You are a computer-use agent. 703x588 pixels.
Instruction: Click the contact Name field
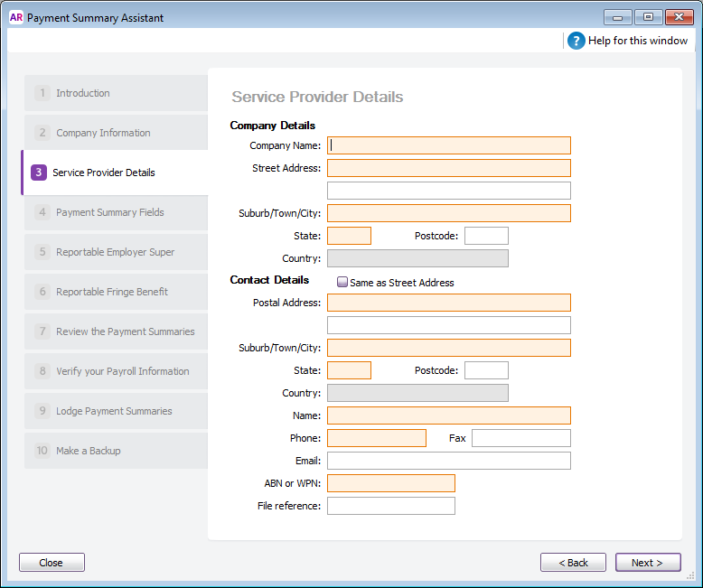tap(449, 415)
